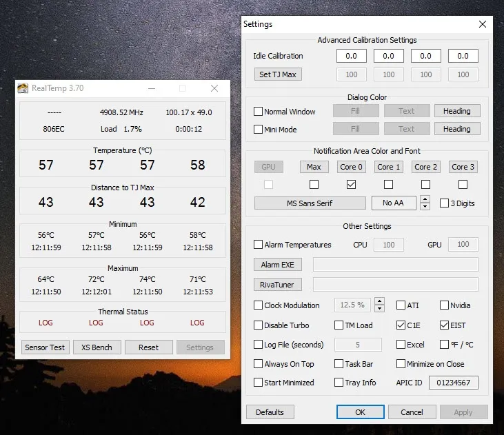Decrease Clock Modulation percentage stepper

[379, 308]
